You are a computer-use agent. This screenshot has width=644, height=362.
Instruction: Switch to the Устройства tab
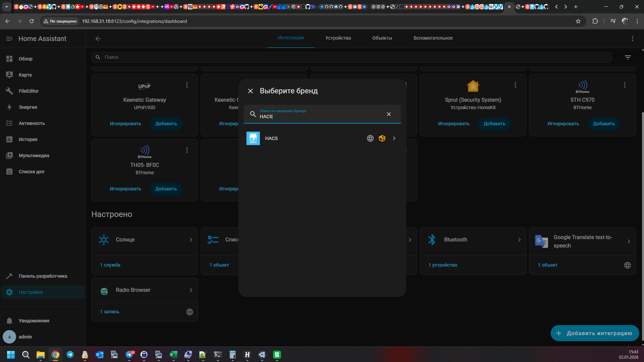(x=338, y=38)
